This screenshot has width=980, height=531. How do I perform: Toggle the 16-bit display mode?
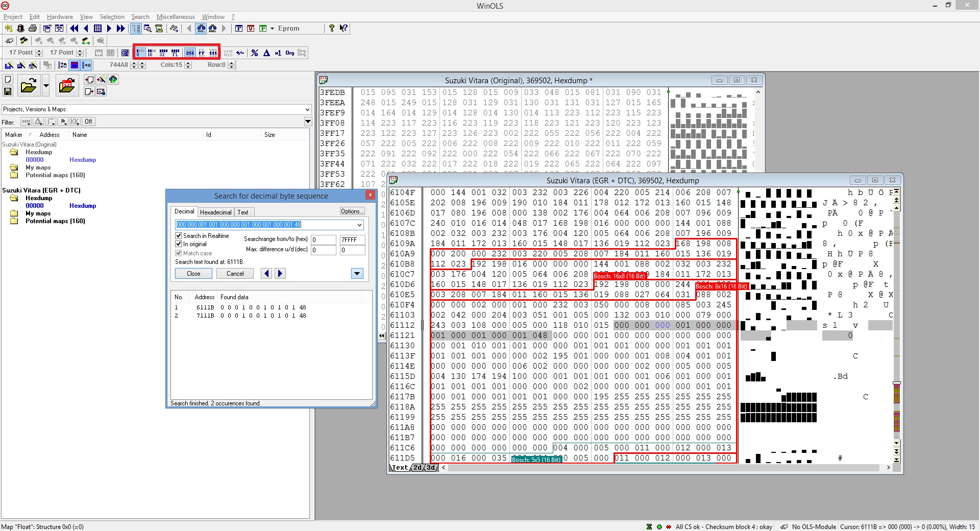coord(152,53)
